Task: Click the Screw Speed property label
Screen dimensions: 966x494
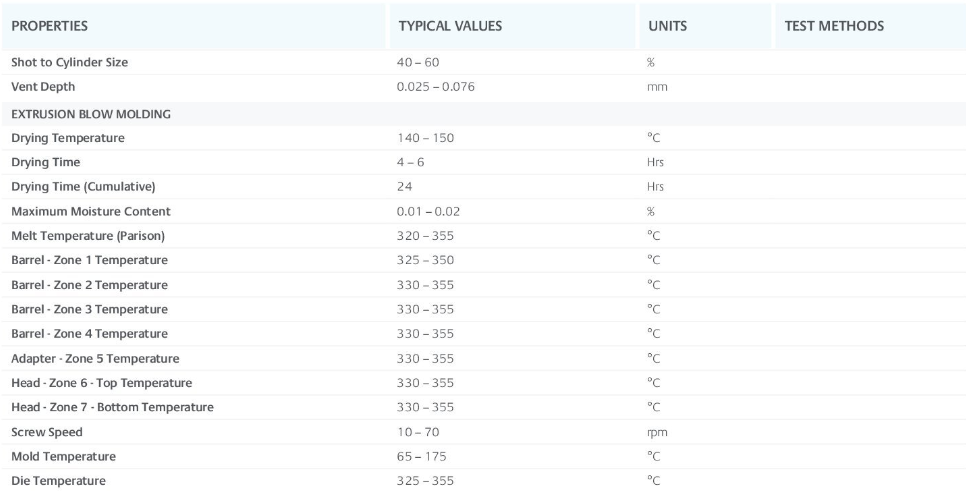Action: 47,432
